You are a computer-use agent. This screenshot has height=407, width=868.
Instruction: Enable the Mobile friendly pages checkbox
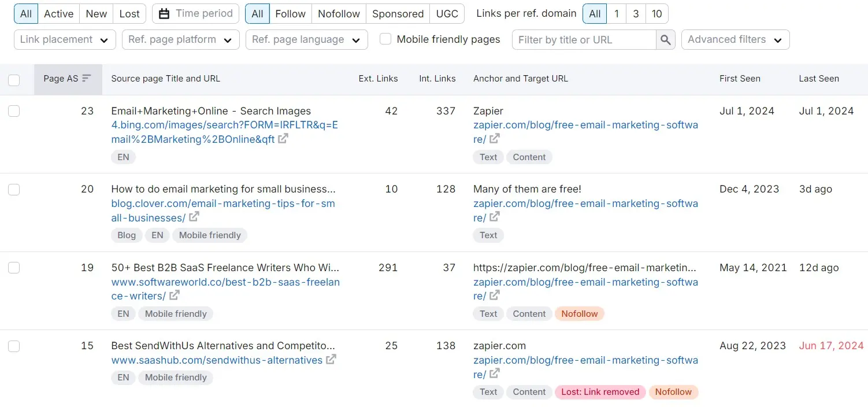385,39
